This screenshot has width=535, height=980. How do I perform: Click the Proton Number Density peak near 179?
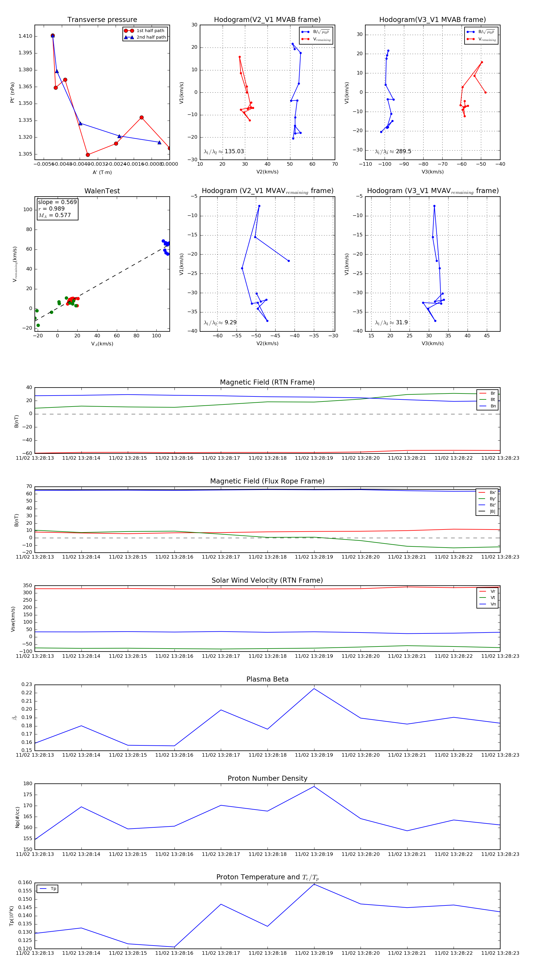click(314, 786)
